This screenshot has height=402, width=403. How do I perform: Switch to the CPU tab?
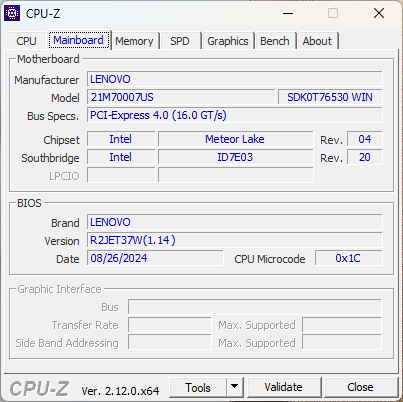click(26, 41)
